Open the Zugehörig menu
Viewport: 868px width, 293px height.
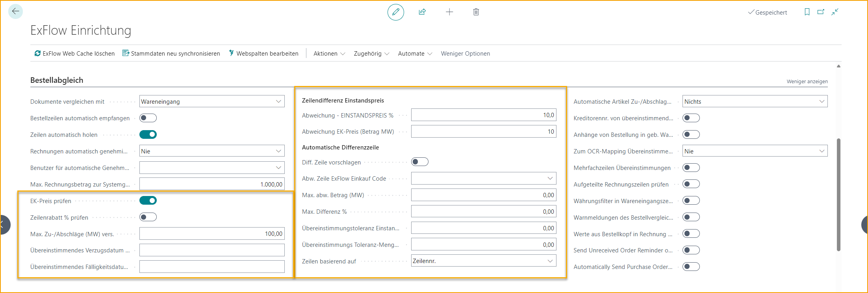coord(371,53)
